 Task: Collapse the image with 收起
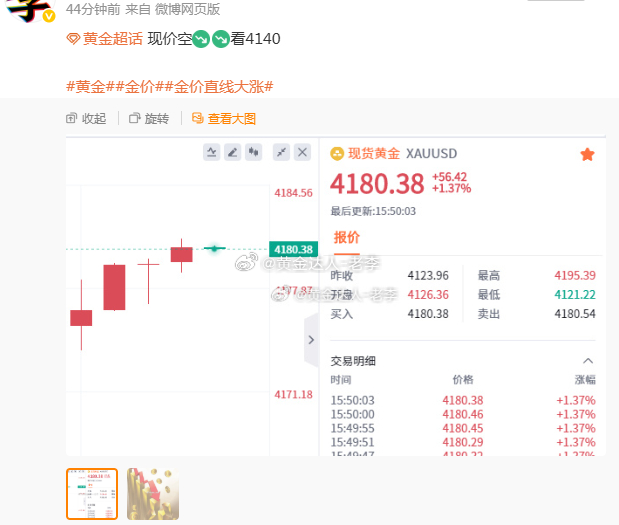click(x=86, y=118)
